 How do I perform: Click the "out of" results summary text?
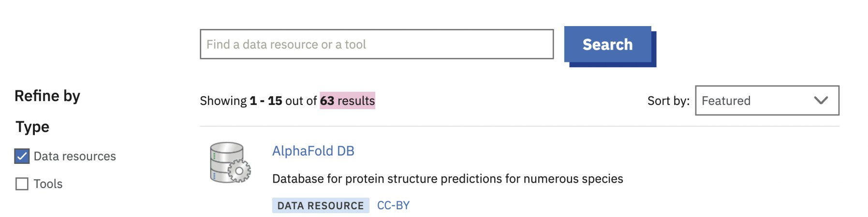(301, 101)
